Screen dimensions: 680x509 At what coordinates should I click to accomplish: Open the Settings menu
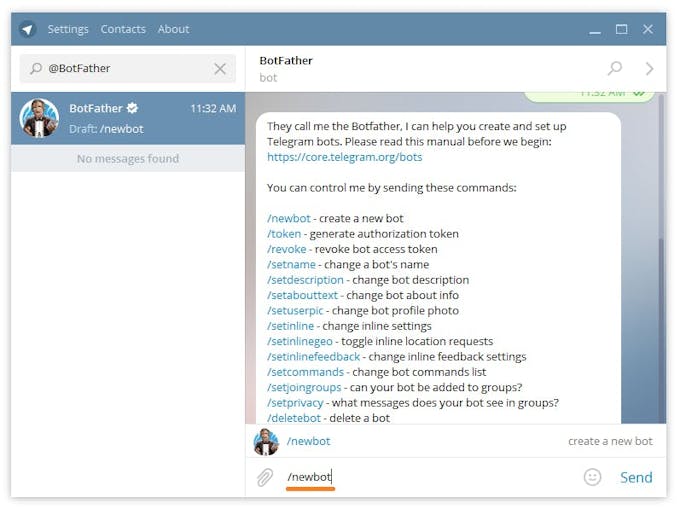[68, 29]
